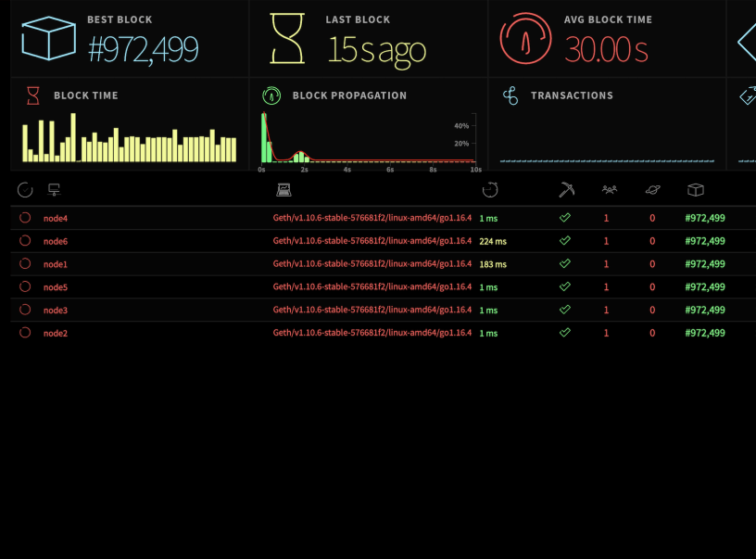The image size is (756, 559).
Task: Sort by pinned column header icon
Action: pos(25,190)
